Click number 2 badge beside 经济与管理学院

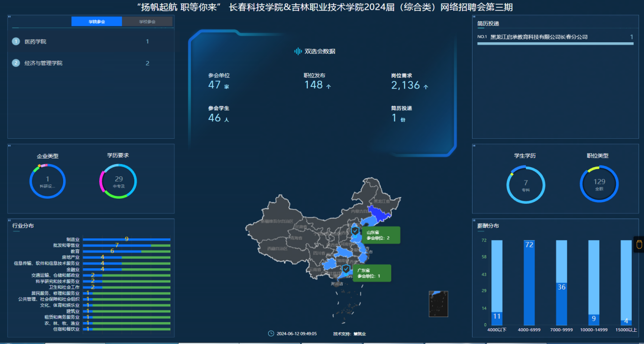click(16, 64)
